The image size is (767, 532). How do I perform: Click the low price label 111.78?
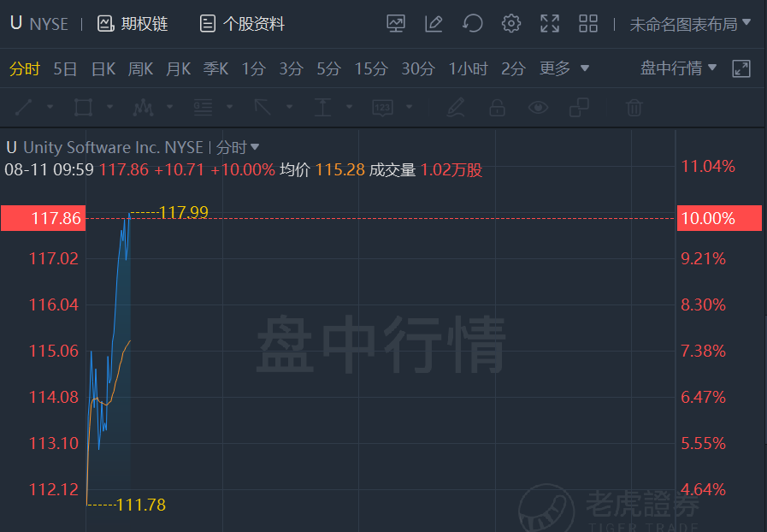tap(141, 505)
